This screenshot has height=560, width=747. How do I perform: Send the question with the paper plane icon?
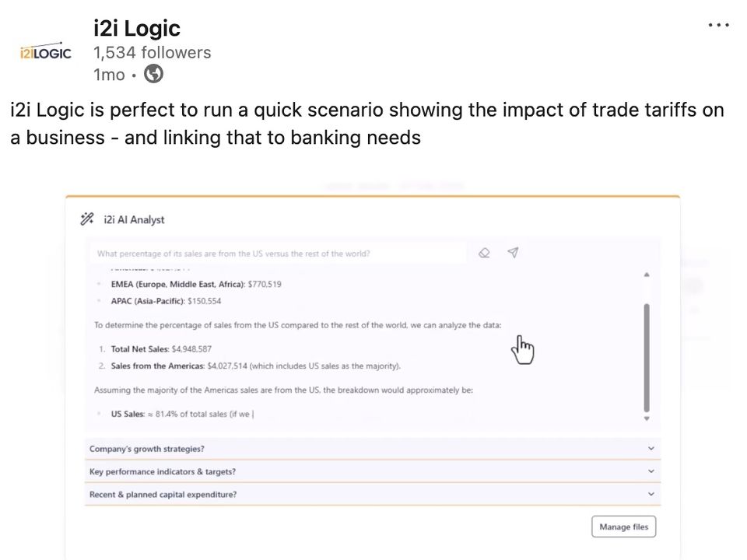[x=513, y=252]
